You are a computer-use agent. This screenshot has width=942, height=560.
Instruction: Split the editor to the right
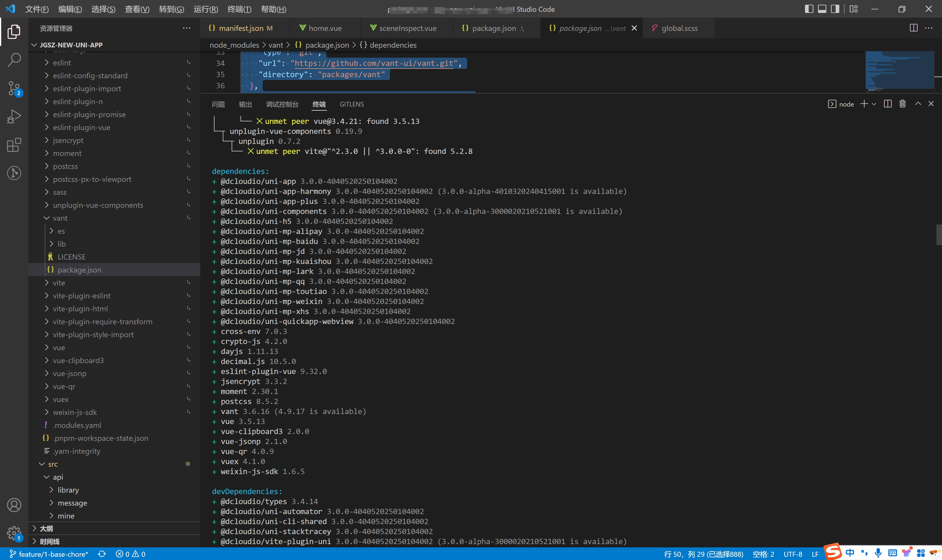pyautogui.click(x=914, y=28)
